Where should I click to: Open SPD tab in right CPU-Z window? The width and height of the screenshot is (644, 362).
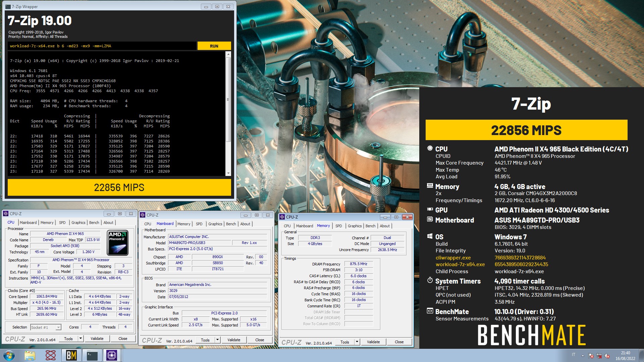[339, 226]
